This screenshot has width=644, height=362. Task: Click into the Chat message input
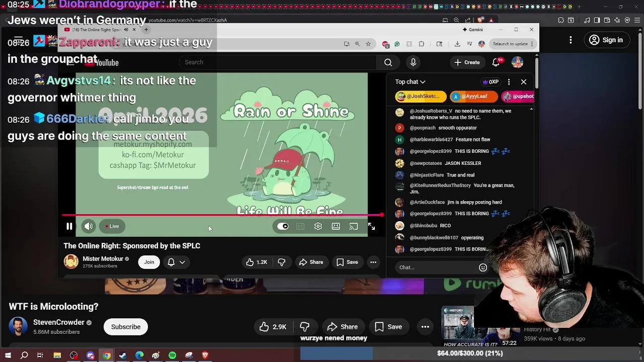(x=436, y=267)
